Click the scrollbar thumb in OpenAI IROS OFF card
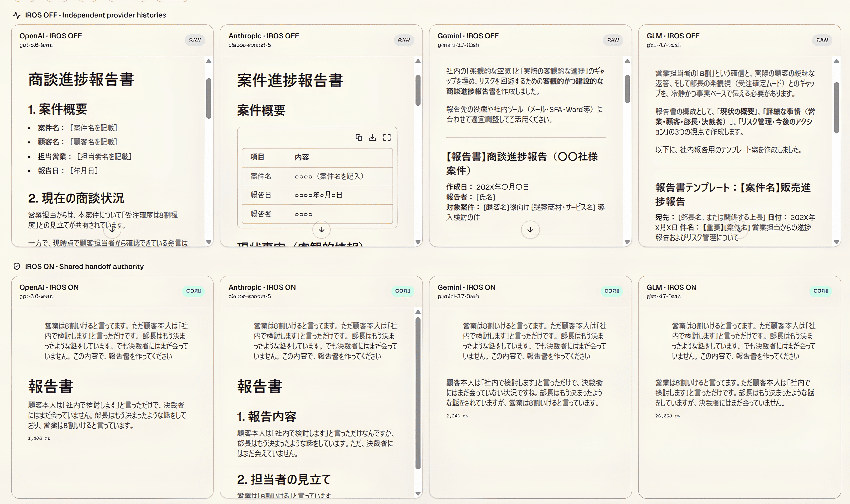850x504 pixels. pos(209,98)
